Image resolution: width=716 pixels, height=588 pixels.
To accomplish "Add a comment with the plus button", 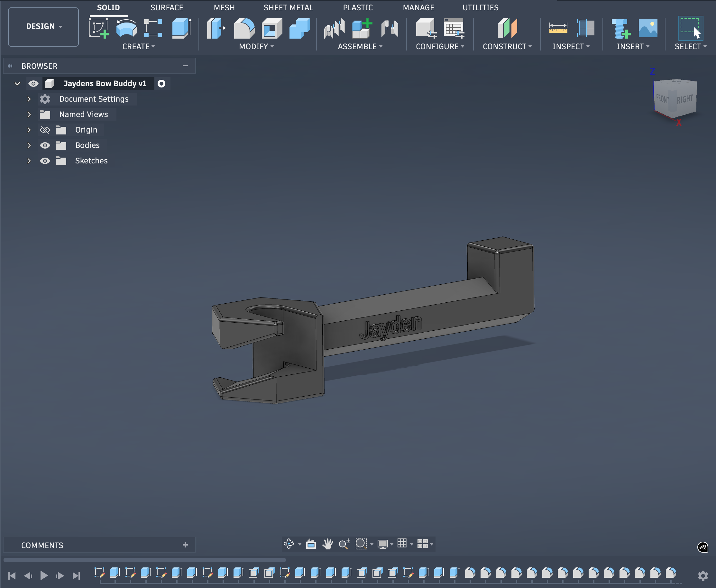I will pyautogui.click(x=185, y=545).
